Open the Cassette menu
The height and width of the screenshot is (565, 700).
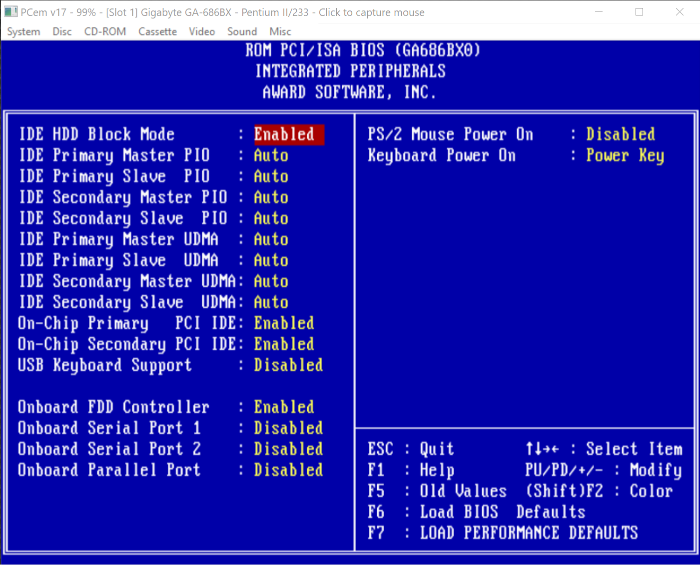pos(158,32)
